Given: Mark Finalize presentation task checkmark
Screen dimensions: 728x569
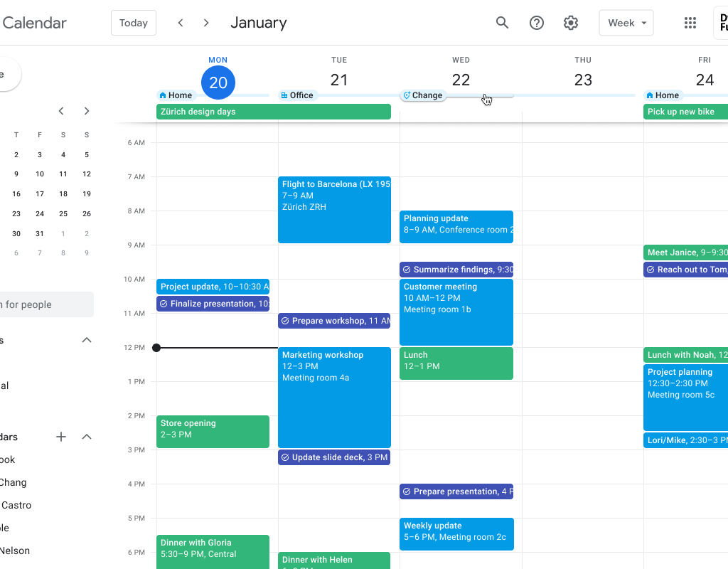Looking at the screenshot, I should 164,304.
